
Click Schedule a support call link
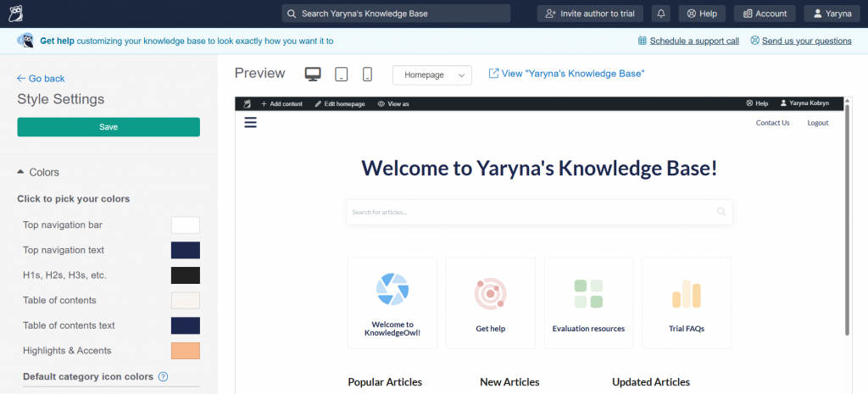694,41
